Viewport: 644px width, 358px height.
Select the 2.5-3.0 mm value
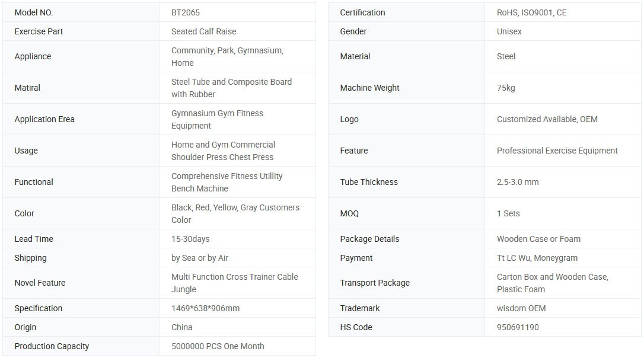518,182
